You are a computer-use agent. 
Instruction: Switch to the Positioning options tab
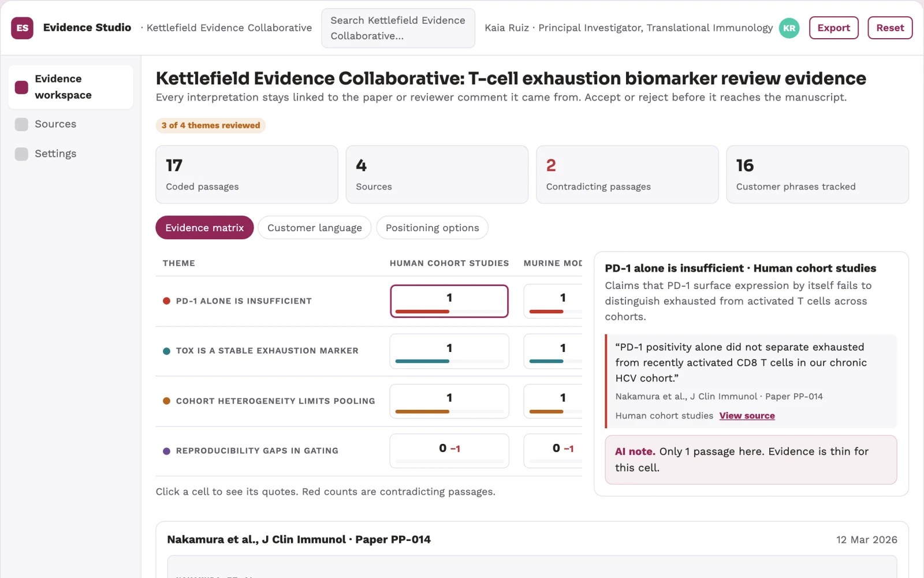pos(432,228)
